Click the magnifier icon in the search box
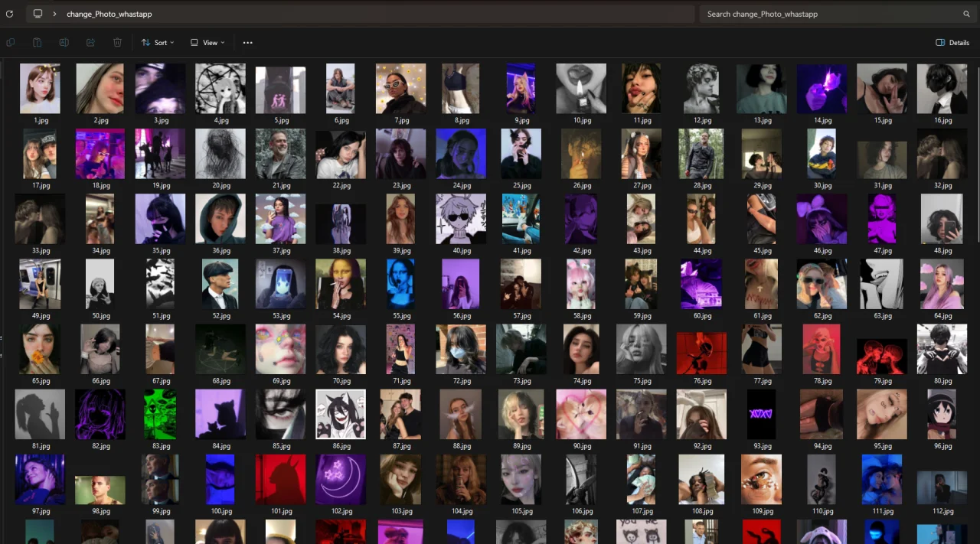Viewport: 980px width, 544px height. [966, 14]
